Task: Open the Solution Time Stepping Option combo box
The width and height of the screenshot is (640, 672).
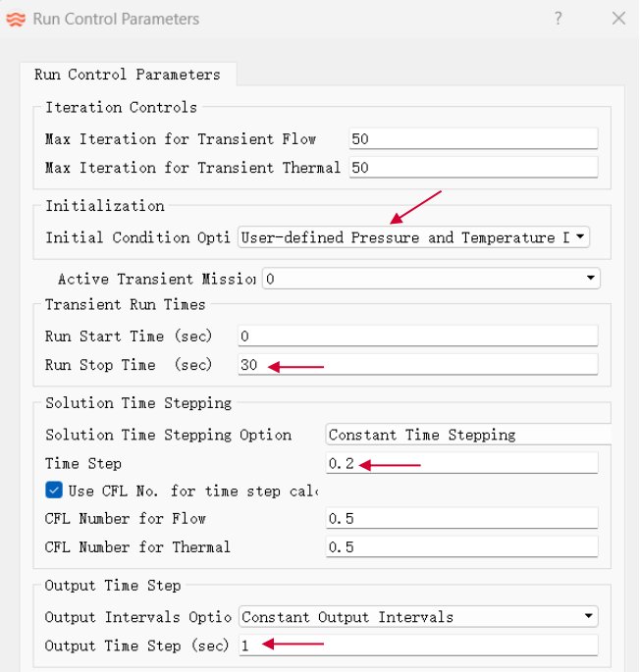Action: coord(467,435)
